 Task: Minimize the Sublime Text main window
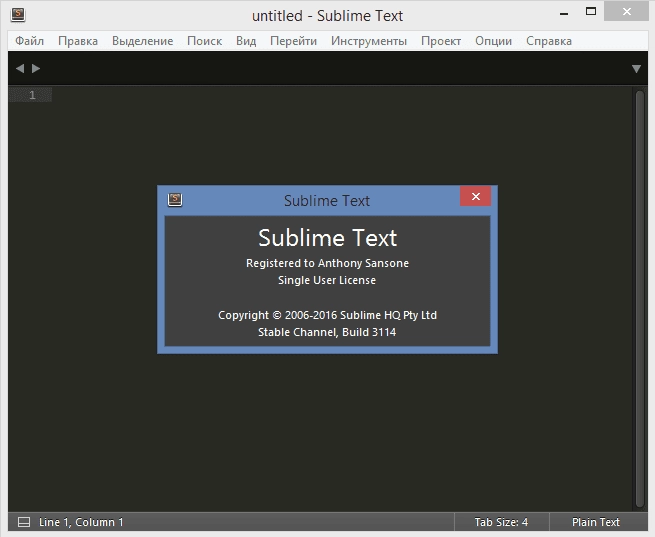tap(564, 14)
